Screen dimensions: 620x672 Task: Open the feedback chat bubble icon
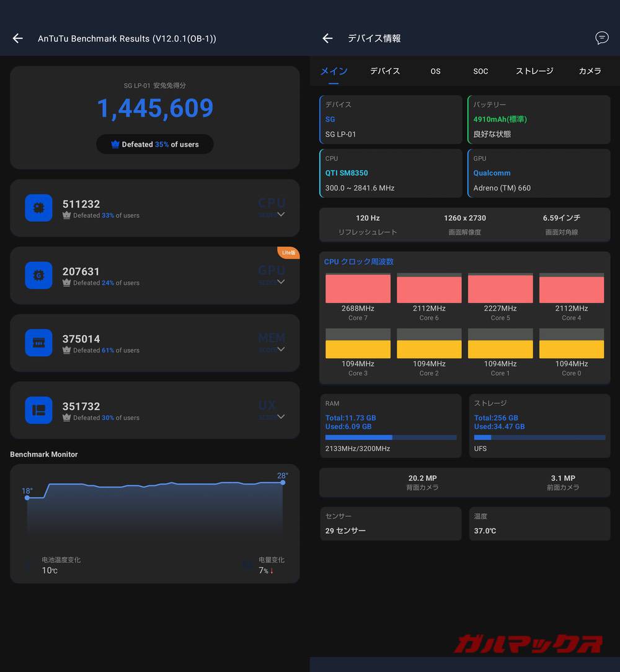point(601,38)
